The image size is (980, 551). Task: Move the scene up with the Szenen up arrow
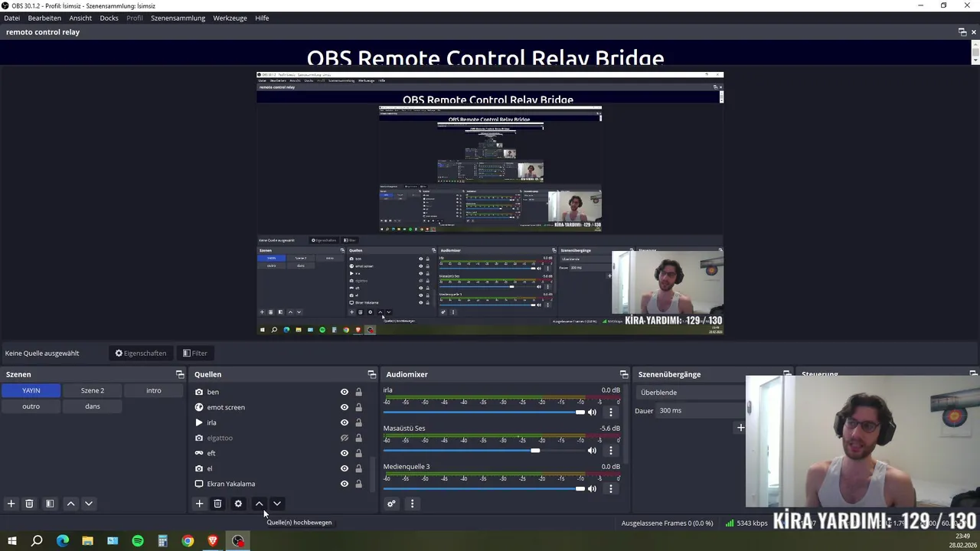(70, 504)
